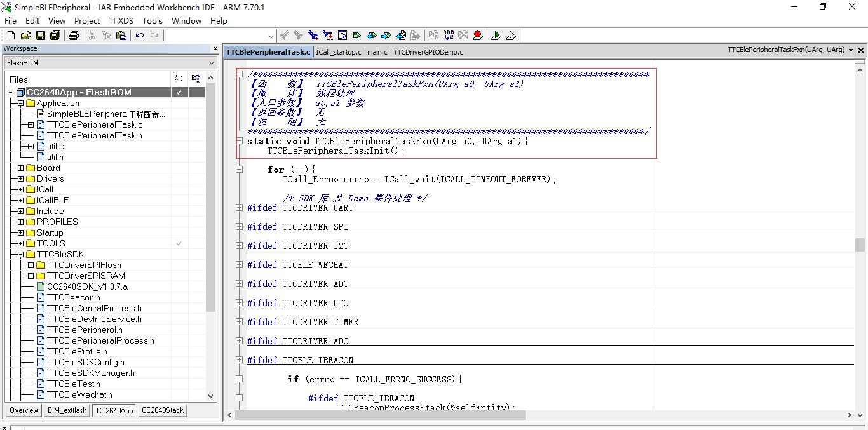Expand the folded #ifdef TTCDRIVER_UART block
868x430 pixels.
pos(239,208)
